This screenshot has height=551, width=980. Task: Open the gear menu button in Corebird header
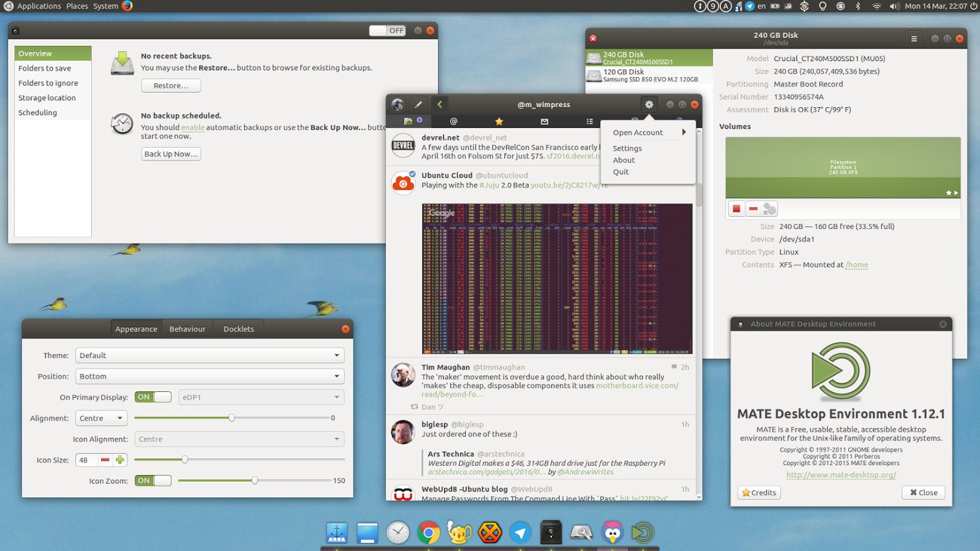(649, 104)
